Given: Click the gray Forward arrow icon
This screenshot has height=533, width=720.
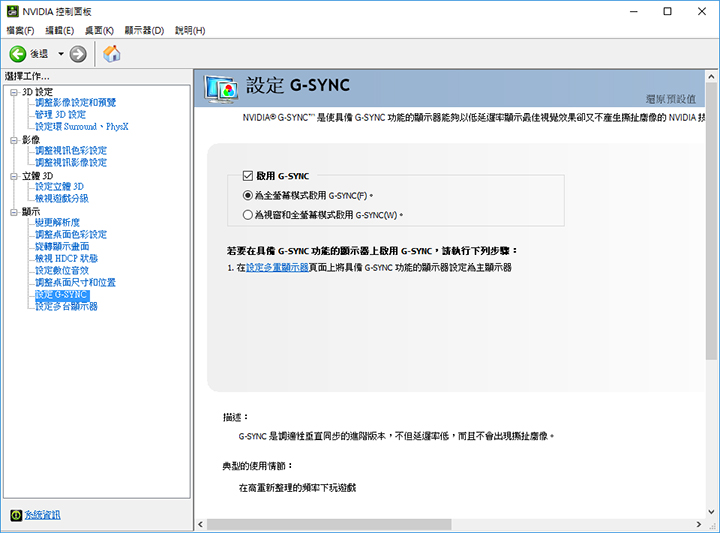Looking at the screenshot, I should [78, 54].
